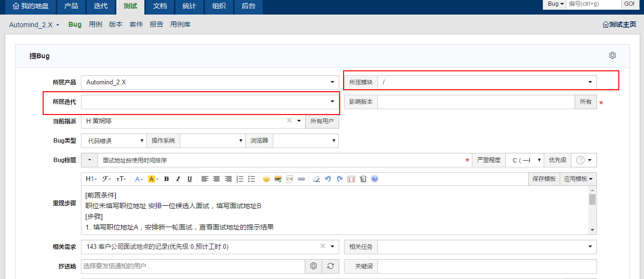
Task: Open the 优先级 dropdown
Action: point(584,160)
